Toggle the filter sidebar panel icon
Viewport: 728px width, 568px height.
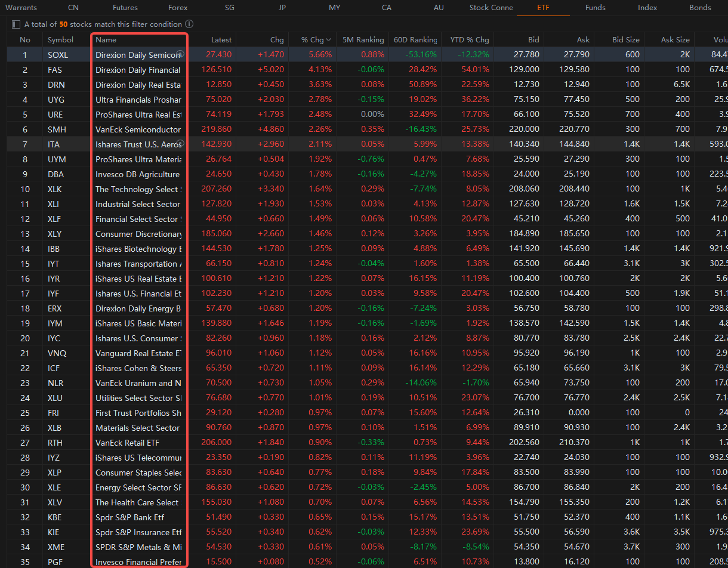[16, 24]
